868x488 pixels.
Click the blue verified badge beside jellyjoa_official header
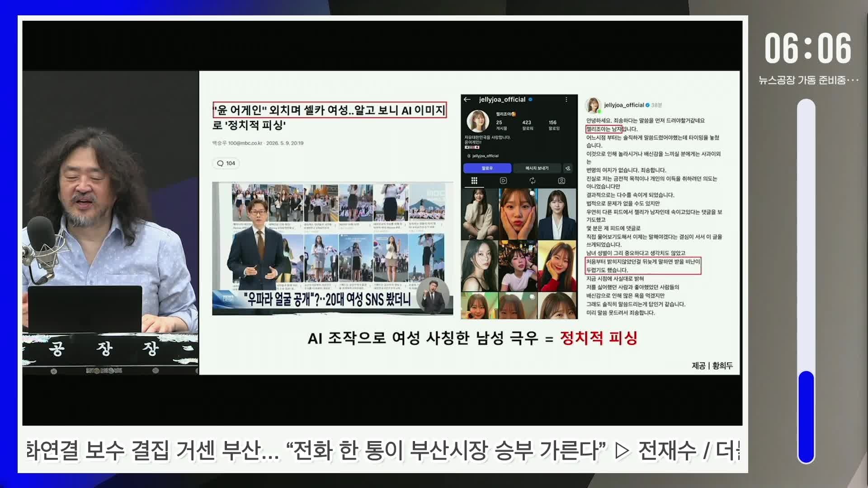coord(530,99)
